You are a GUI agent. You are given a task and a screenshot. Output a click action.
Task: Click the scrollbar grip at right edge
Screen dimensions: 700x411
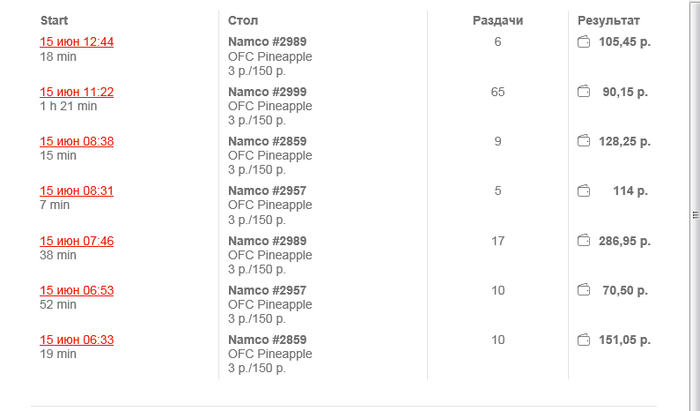click(695, 215)
